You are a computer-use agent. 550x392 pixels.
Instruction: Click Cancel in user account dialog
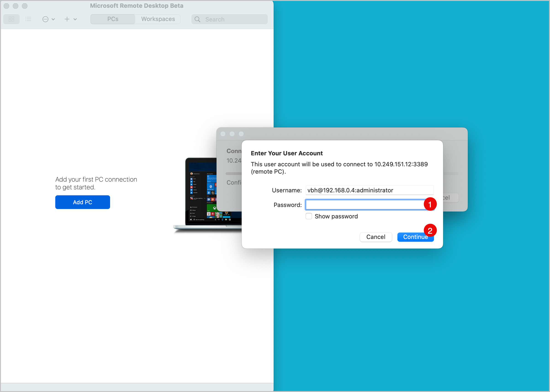[x=376, y=237]
